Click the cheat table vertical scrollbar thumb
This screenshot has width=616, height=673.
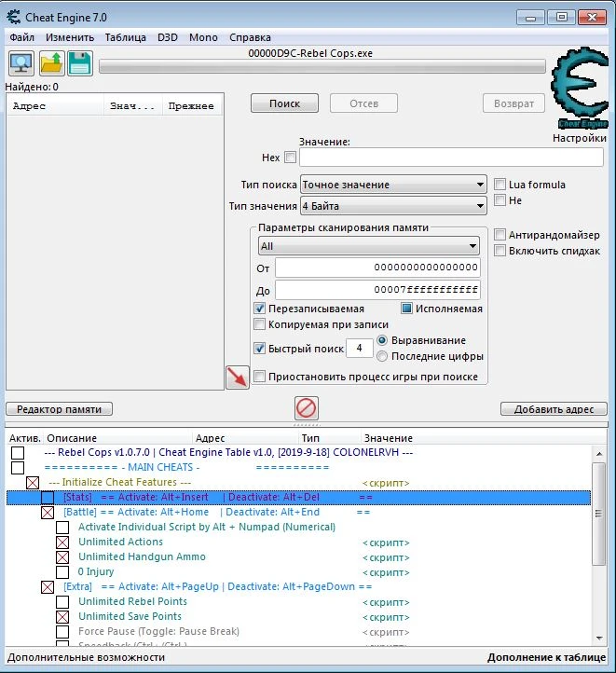[x=599, y=514]
